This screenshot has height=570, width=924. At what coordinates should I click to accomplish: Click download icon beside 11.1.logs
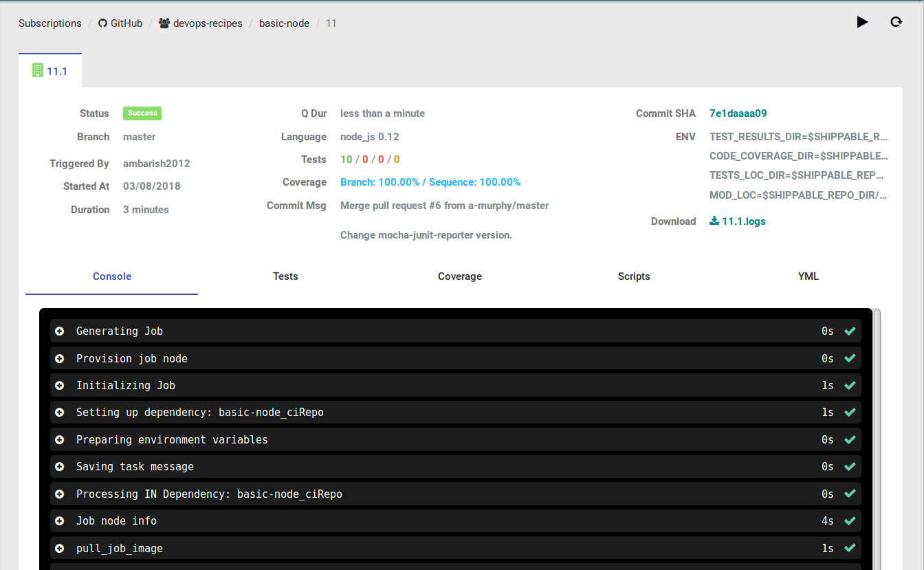pos(714,221)
